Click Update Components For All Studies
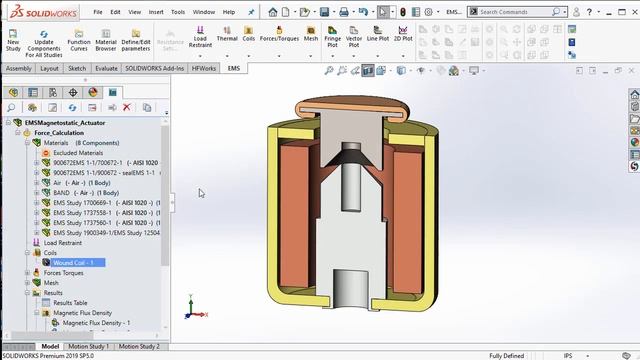The width and height of the screenshot is (640, 360). click(x=44, y=43)
